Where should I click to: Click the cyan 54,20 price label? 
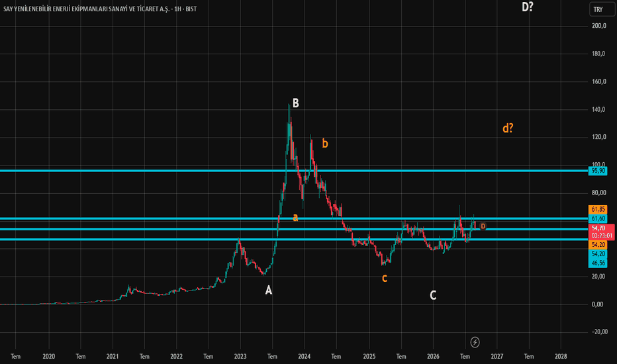coord(598,254)
